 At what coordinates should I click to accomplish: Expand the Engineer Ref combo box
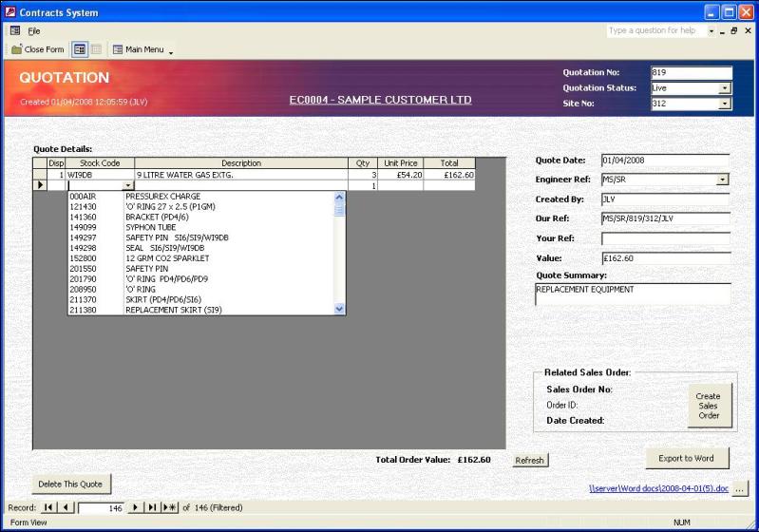722,180
